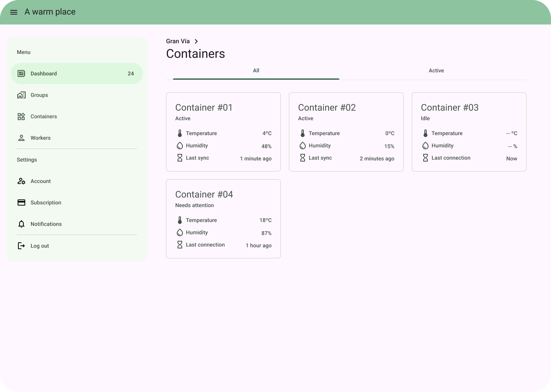Image resolution: width=551 pixels, height=392 pixels.
Task: Click the Log out arrow icon
Action: tap(21, 246)
